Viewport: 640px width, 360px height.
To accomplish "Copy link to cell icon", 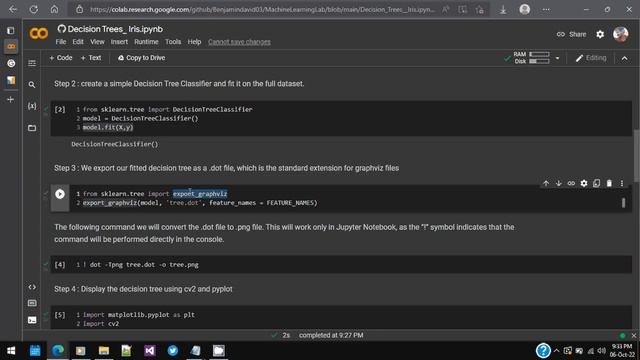I will [571, 184].
